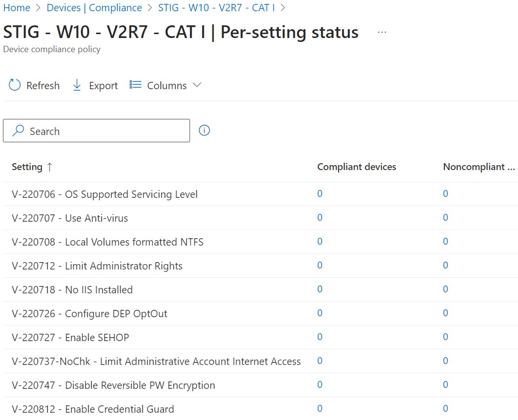Open compliant count for Local Volumes NTFS

click(320, 241)
